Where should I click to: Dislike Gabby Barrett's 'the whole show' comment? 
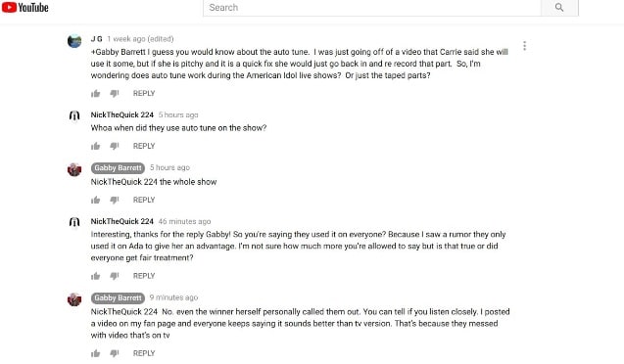(115, 200)
